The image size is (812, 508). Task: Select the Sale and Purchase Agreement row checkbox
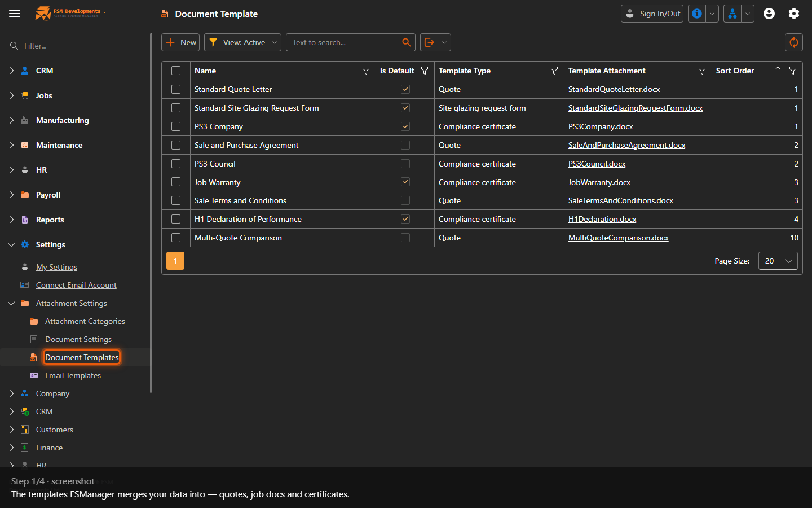(x=176, y=145)
